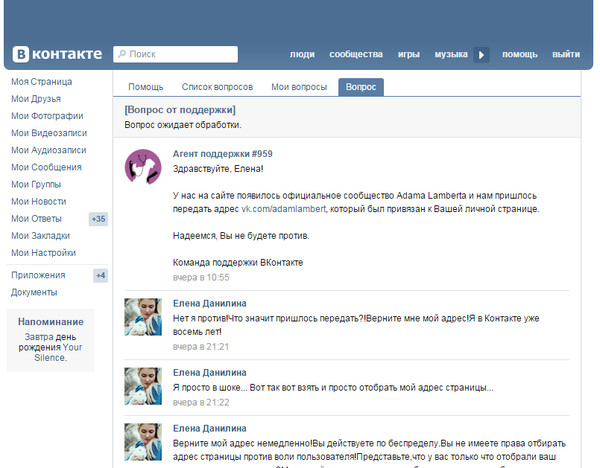Open Документы in sidebar
The height and width of the screenshot is (468, 600).
coord(34,292)
